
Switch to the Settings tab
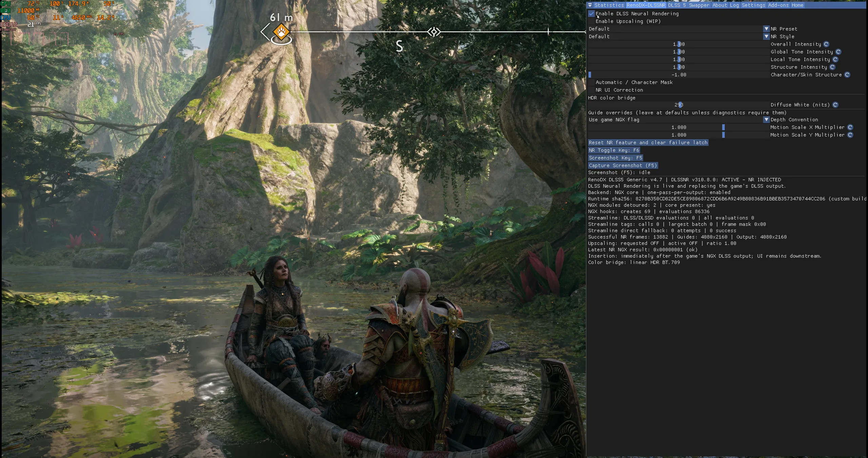click(x=753, y=5)
